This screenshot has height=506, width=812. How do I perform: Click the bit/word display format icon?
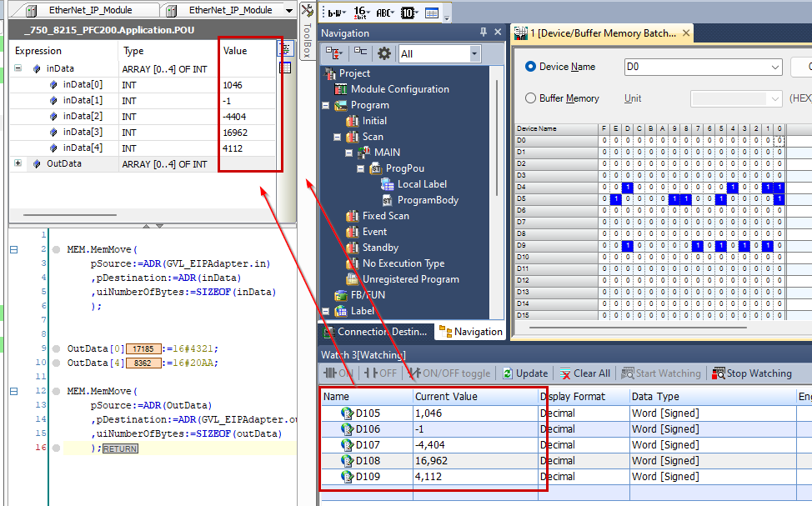[x=337, y=13]
